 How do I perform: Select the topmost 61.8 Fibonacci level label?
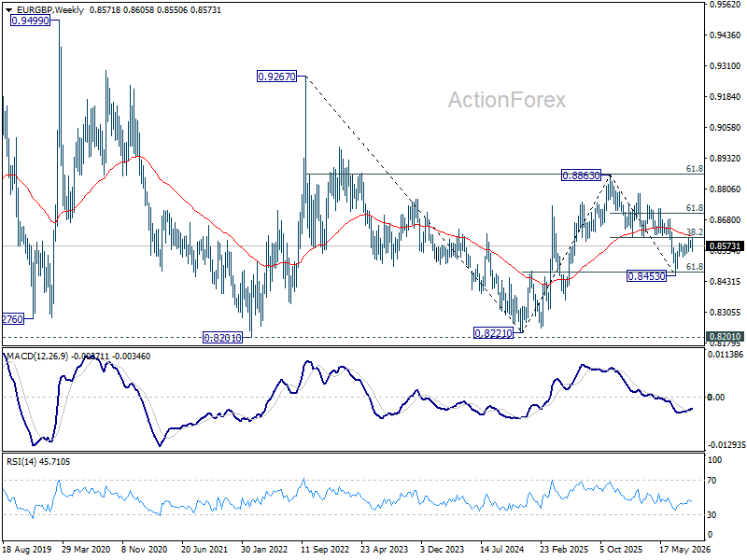[x=694, y=169]
